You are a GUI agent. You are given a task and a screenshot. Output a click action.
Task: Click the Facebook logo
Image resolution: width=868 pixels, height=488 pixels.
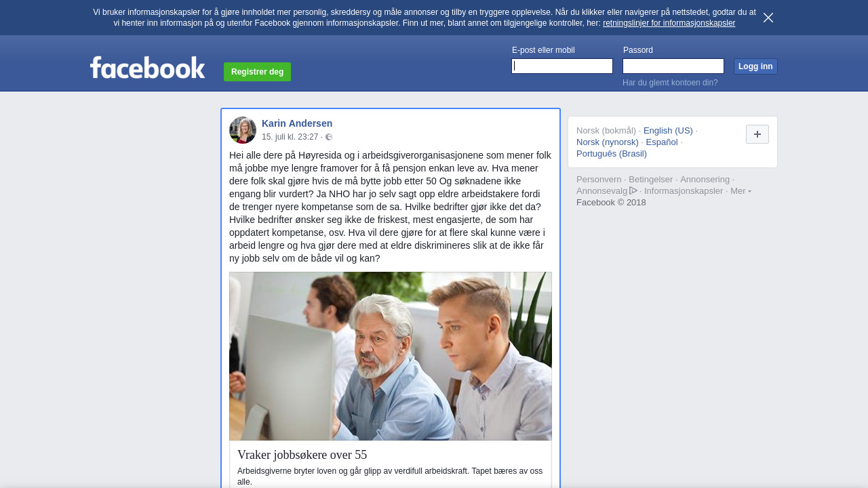click(x=147, y=68)
